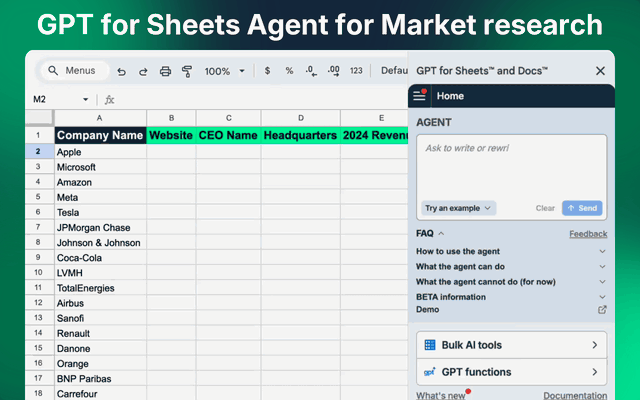This screenshot has height=400, width=640.
Task: Decrease decimal places
Action: (x=311, y=71)
